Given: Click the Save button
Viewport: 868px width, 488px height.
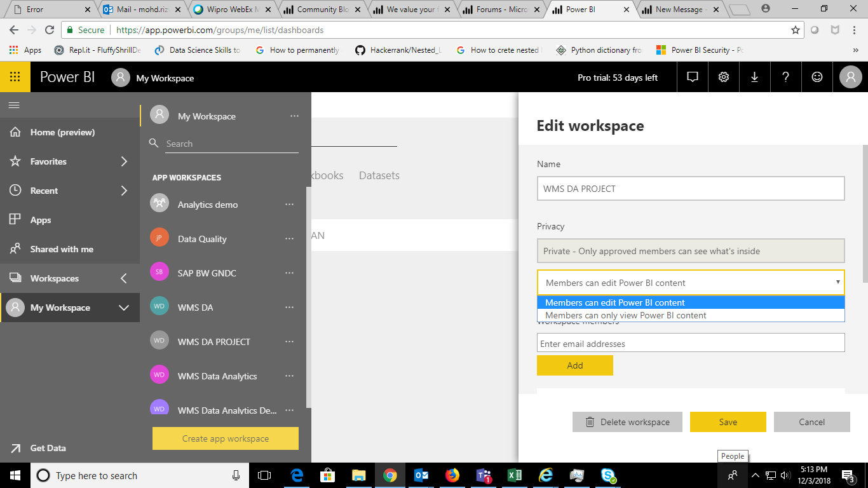Looking at the screenshot, I should click(x=728, y=422).
